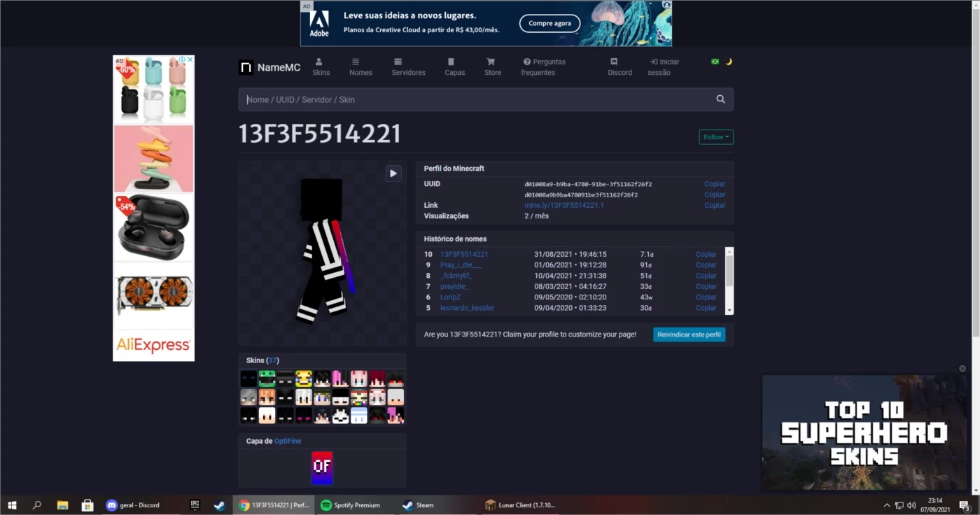Play the skin animation
This screenshot has height=515, width=980.
coord(393,174)
